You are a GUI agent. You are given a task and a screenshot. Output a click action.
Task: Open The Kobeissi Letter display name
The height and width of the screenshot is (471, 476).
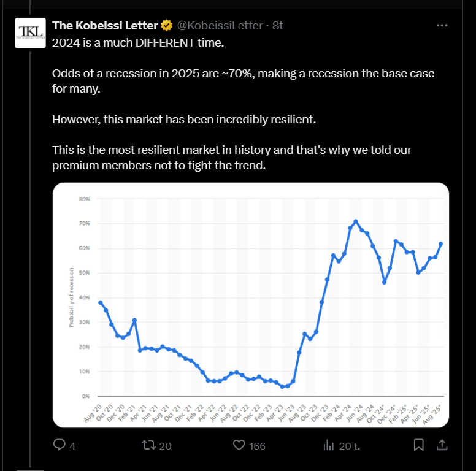pyautogui.click(x=105, y=26)
